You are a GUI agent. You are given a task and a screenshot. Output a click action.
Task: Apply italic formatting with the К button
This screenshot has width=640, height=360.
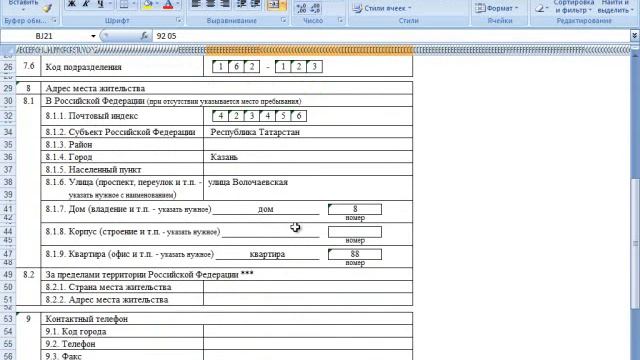click(x=86, y=4)
